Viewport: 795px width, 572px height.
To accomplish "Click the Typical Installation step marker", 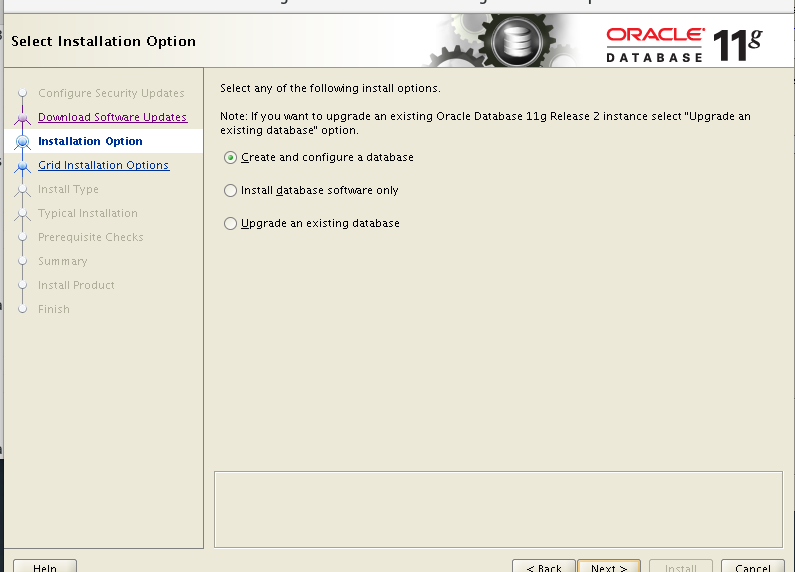I will point(22,213).
